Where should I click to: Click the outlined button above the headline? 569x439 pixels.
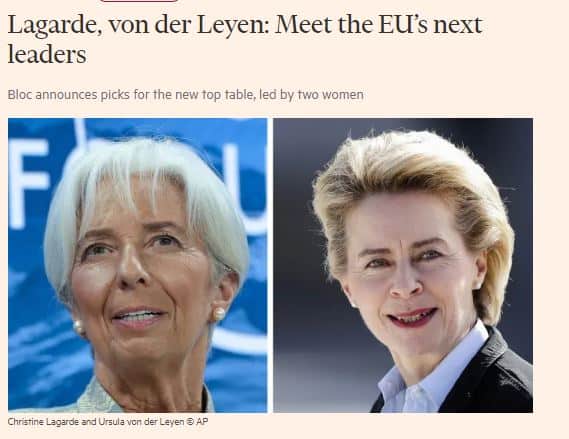(139, 1)
